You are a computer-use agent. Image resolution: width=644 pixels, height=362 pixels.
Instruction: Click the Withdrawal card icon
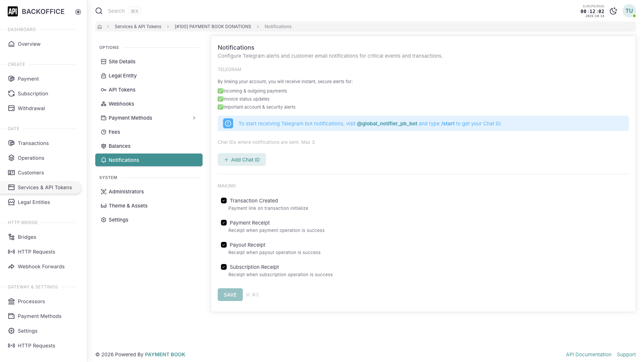pos(11,108)
